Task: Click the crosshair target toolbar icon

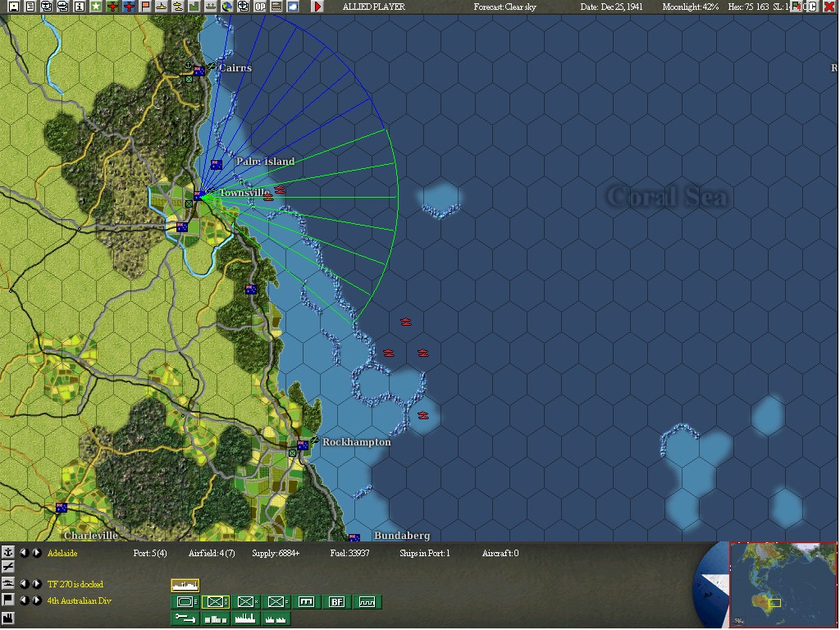Action: coord(243,7)
